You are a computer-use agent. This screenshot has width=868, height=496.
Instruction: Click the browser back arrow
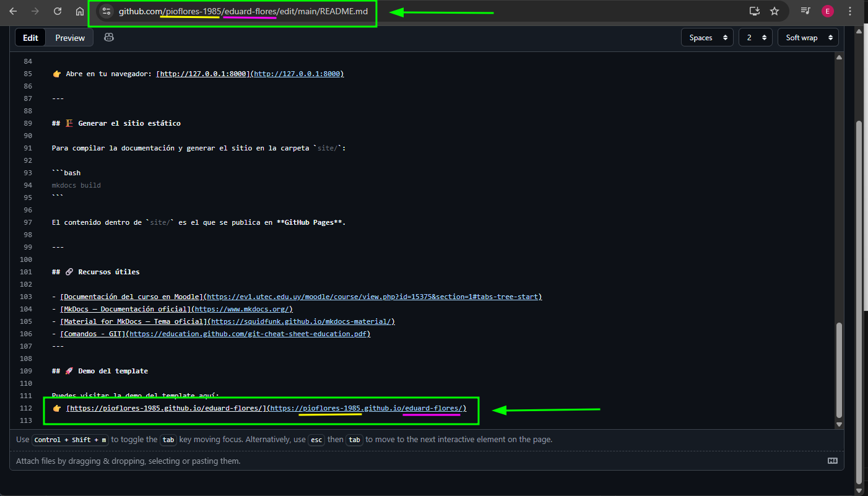click(x=13, y=11)
